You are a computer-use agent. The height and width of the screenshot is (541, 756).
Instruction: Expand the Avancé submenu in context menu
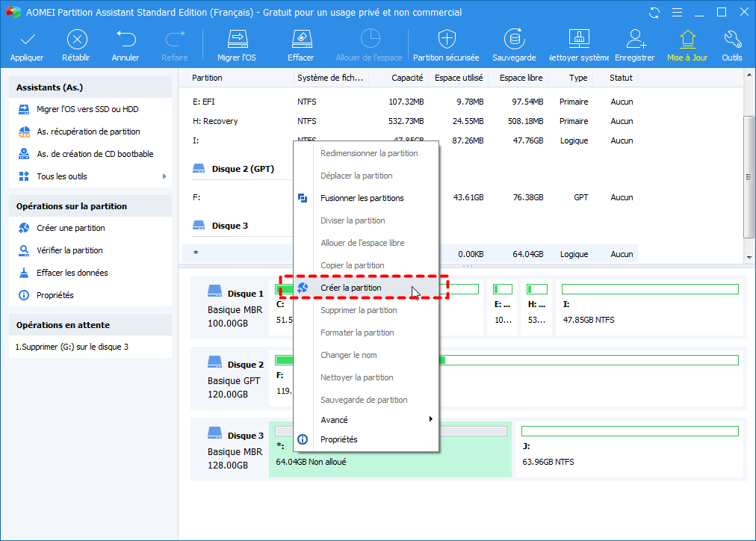pos(367,420)
